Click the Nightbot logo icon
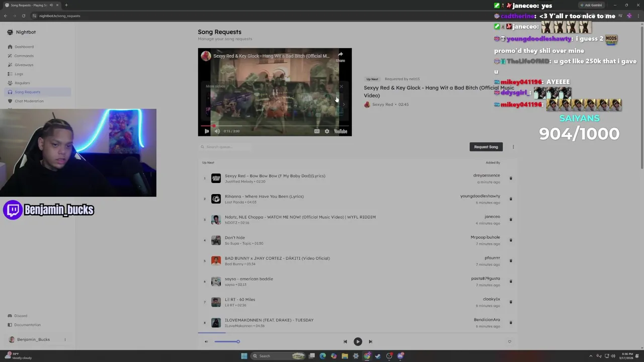This screenshot has width=644, height=362. click(x=10, y=32)
